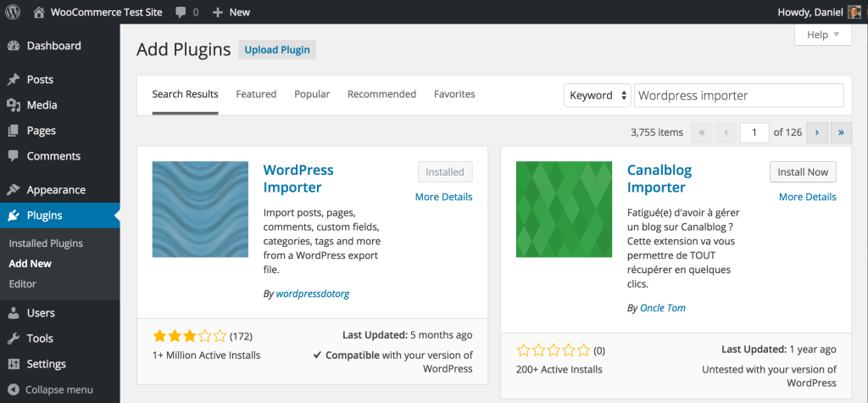The image size is (868, 403).
Task: Click Install Now for Canalblog Importer
Action: tap(803, 172)
